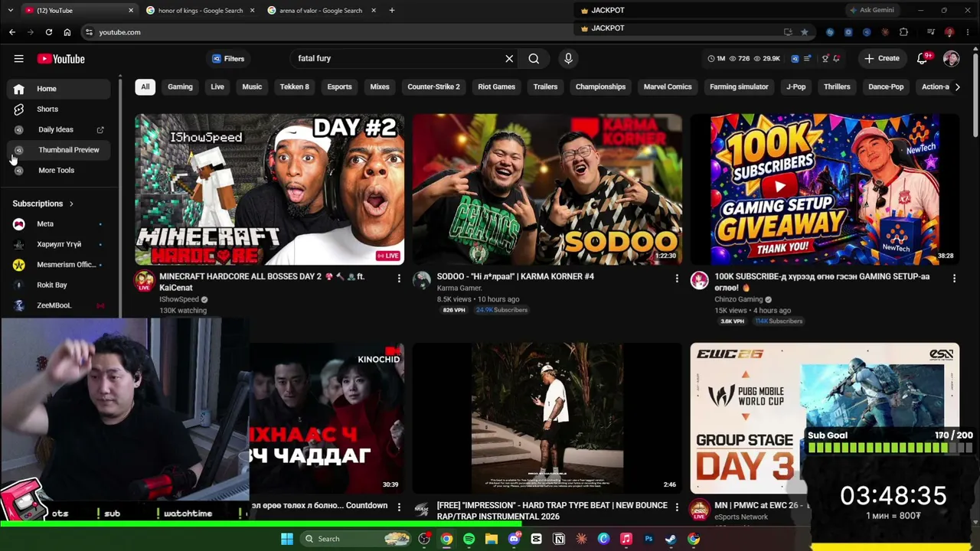Select the Mixes filter chip
Image resolution: width=980 pixels, height=551 pixels.
[x=380, y=86]
